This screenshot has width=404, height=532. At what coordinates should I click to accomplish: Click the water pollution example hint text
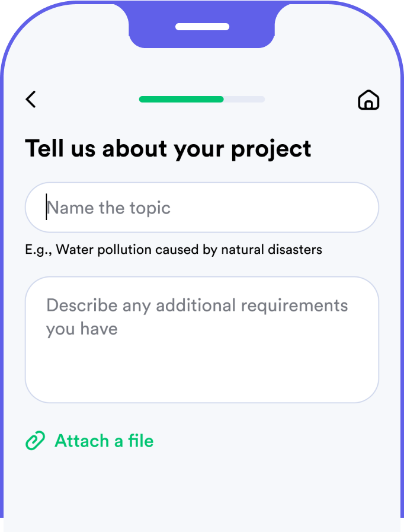click(173, 250)
